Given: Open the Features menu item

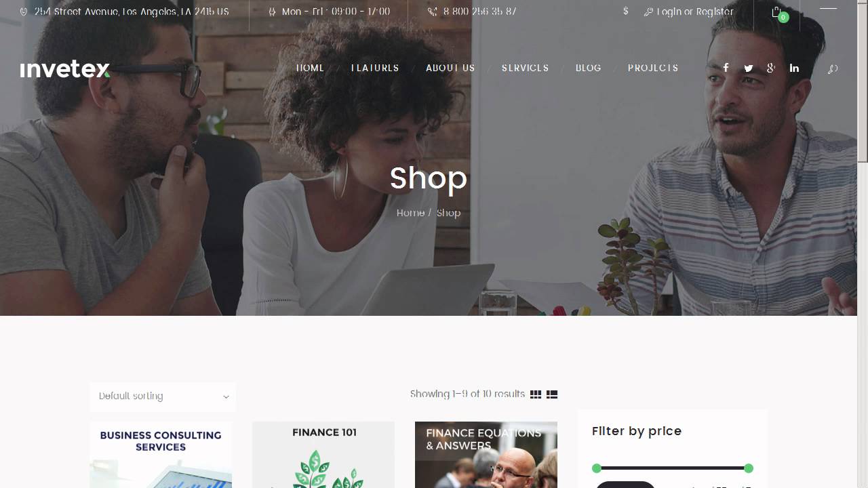Looking at the screenshot, I should 375,68.
